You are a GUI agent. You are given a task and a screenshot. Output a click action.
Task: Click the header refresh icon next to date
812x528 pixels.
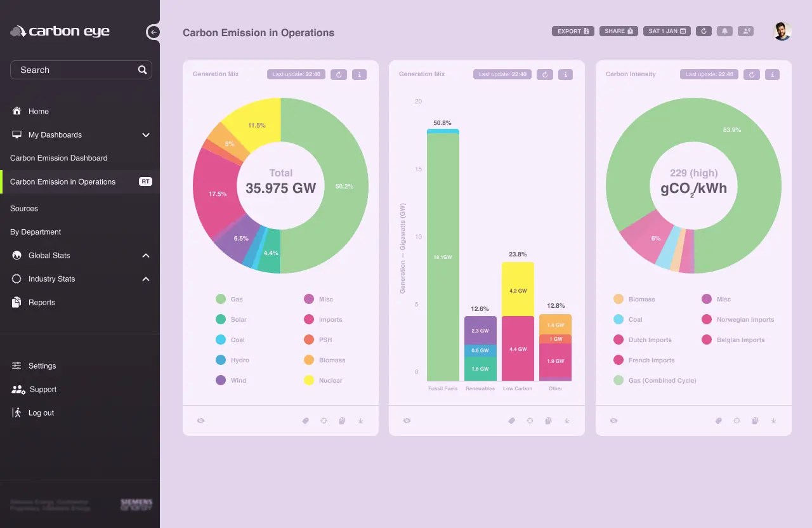(703, 31)
